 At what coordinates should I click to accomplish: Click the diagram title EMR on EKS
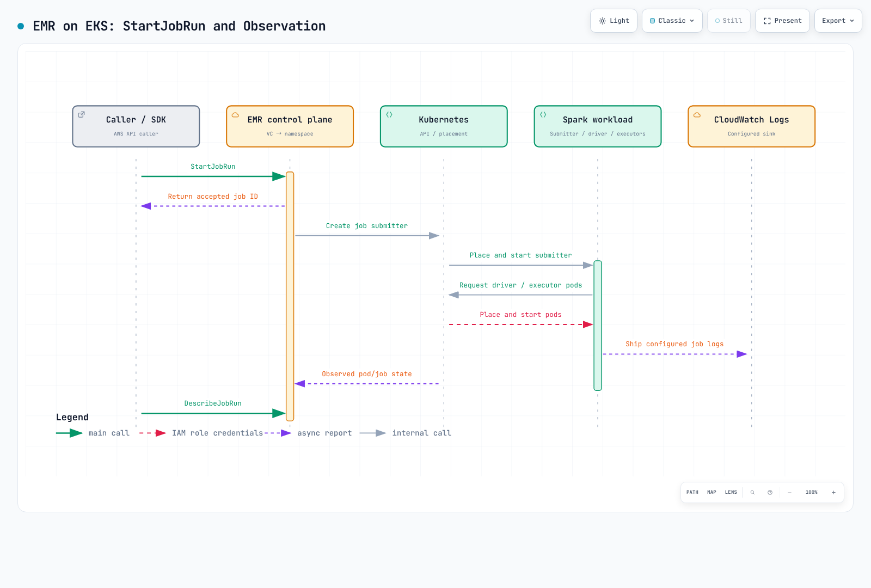coord(179,26)
